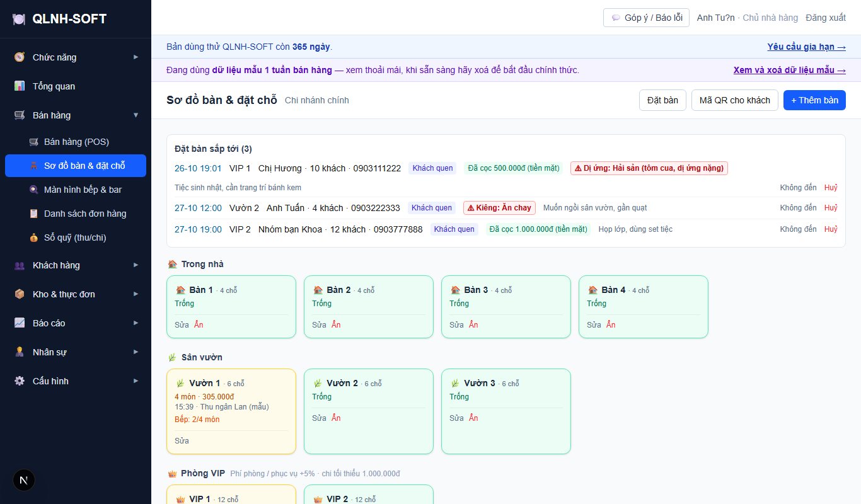Click the Khách hàng people icon
The width and height of the screenshot is (861, 504).
(x=20, y=265)
